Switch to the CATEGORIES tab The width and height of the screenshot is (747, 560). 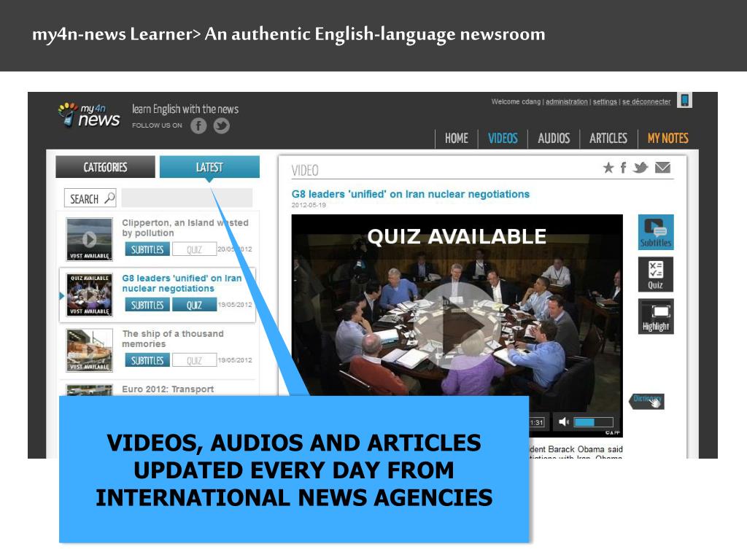click(105, 167)
